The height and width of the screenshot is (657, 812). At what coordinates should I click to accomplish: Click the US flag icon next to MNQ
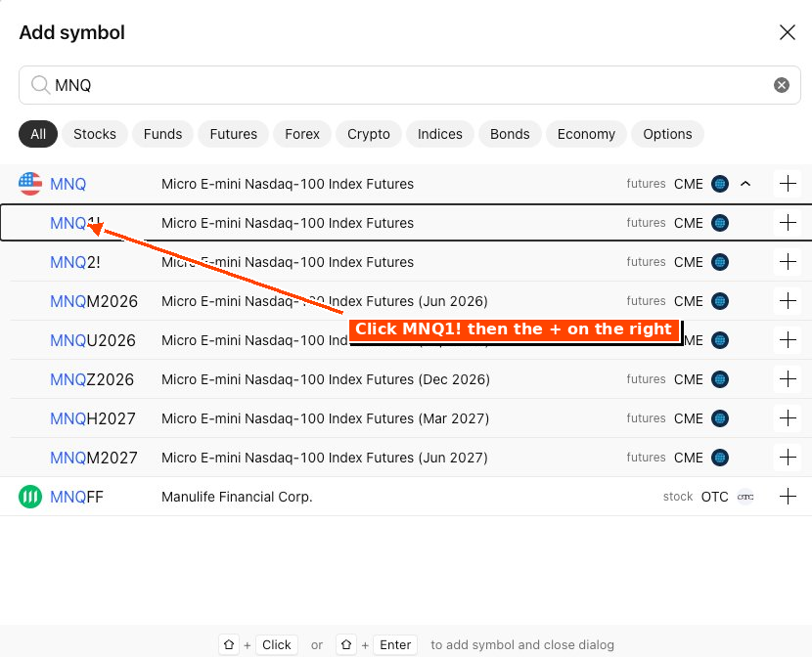pyautogui.click(x=30, y=184)
